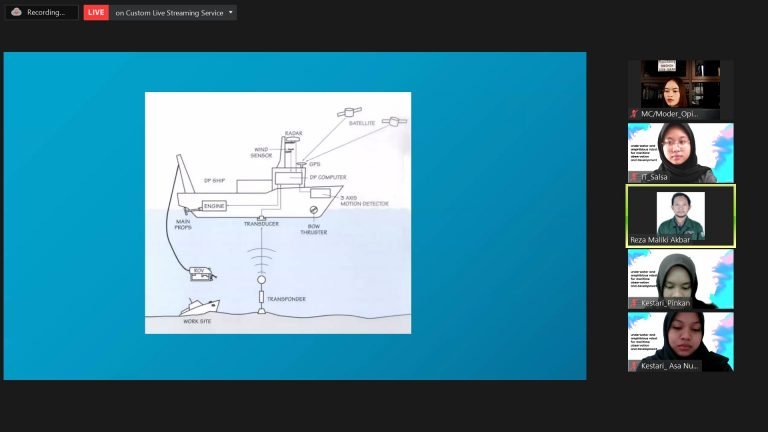
Task: Click the Recording... status label
Action: tap(46, 12)
